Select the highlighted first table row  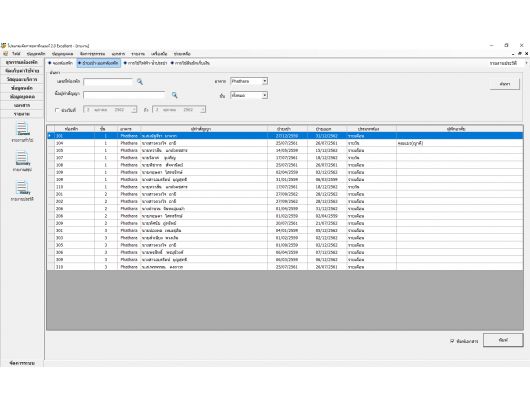pos(285,136)
